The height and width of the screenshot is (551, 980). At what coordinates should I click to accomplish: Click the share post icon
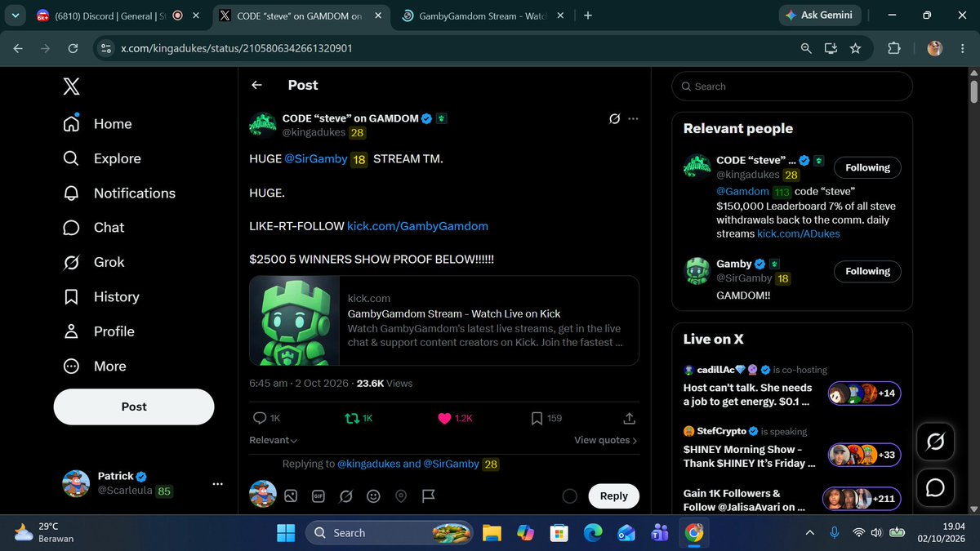(630, 418)
